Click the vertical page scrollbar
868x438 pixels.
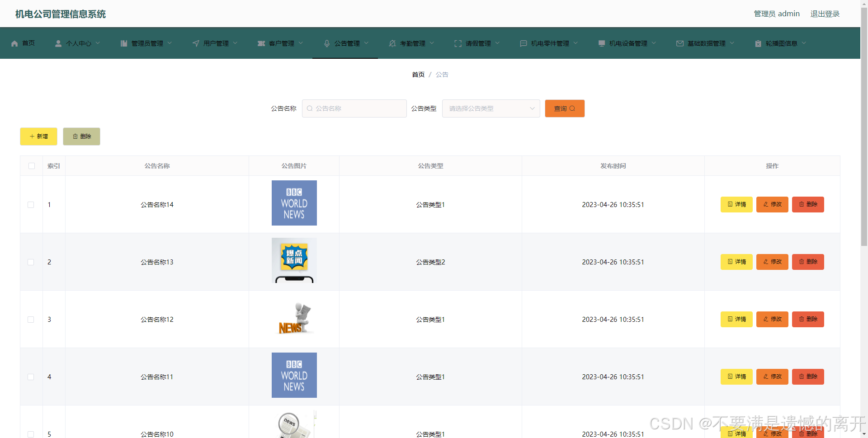click(864, 127)
